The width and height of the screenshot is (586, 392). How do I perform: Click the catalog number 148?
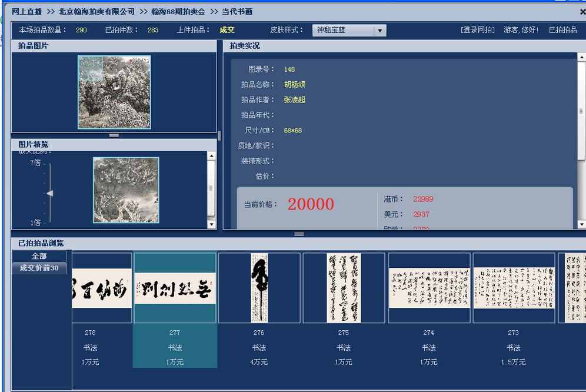289,69
